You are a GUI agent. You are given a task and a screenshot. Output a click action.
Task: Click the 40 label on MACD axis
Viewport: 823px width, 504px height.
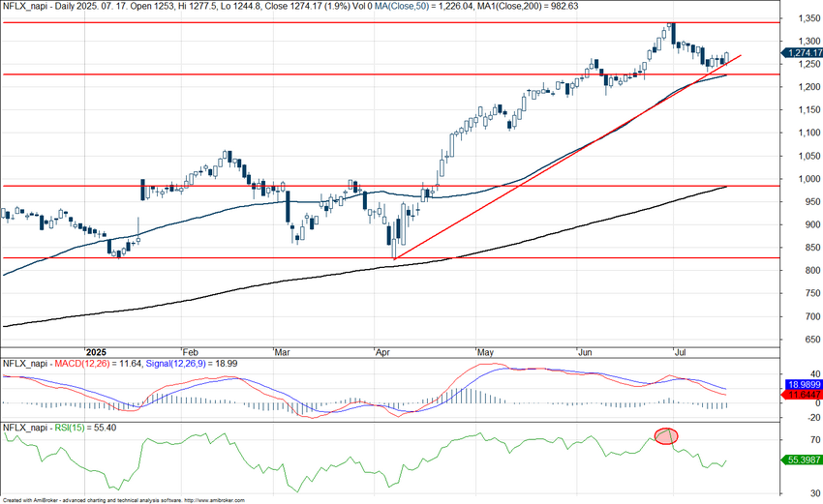pos(815,374)
